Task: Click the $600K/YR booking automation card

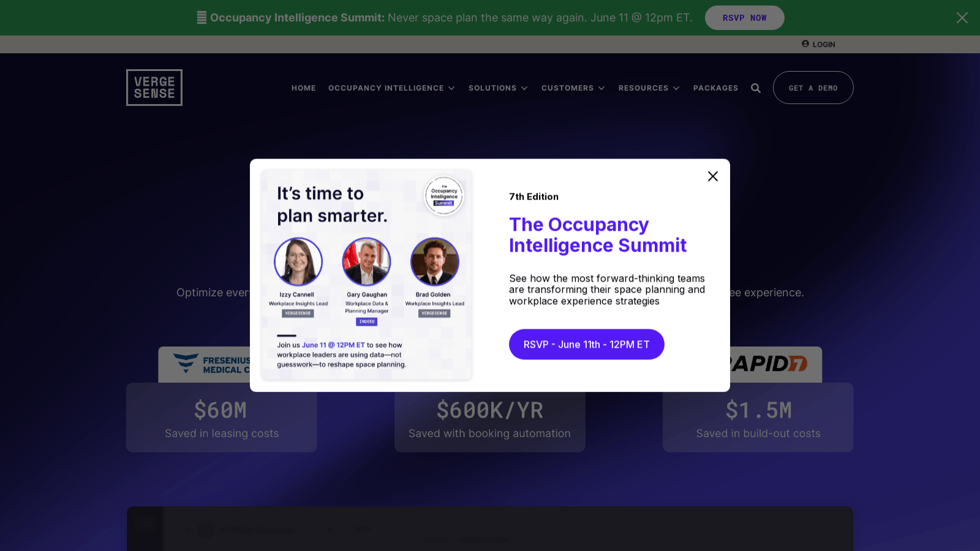Action: (489, 418)
